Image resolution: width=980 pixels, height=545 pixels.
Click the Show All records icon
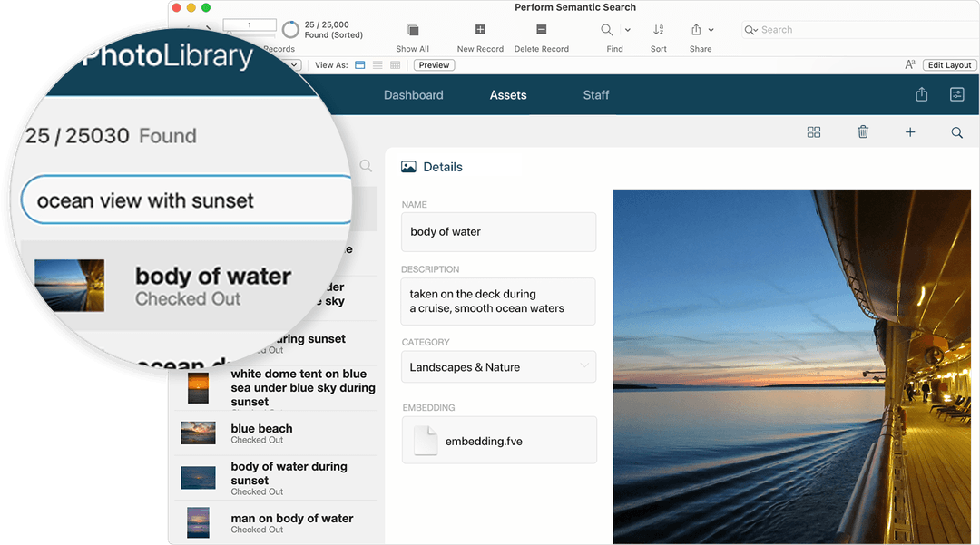coord(412,29)
